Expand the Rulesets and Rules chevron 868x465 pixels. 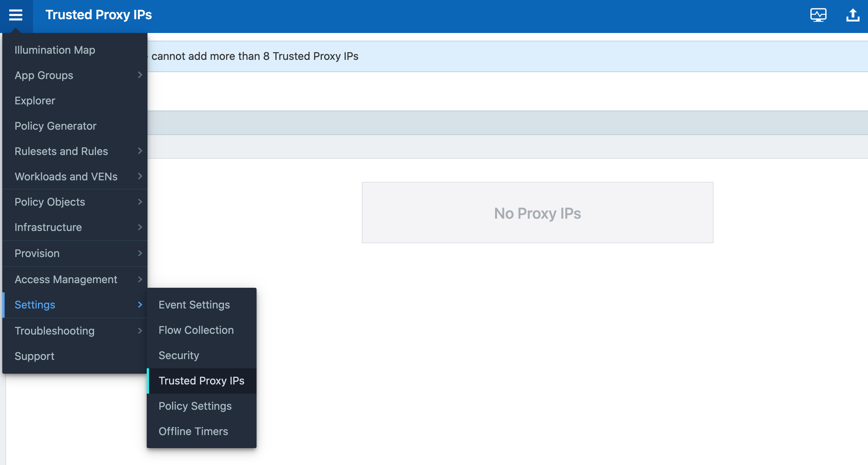[140, 151]
